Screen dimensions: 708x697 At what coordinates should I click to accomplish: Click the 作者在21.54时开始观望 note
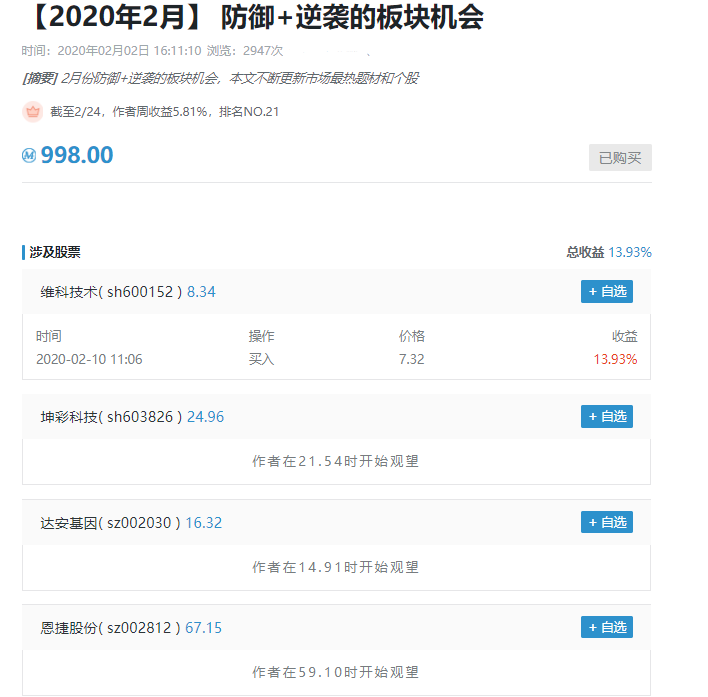point(335,461)
